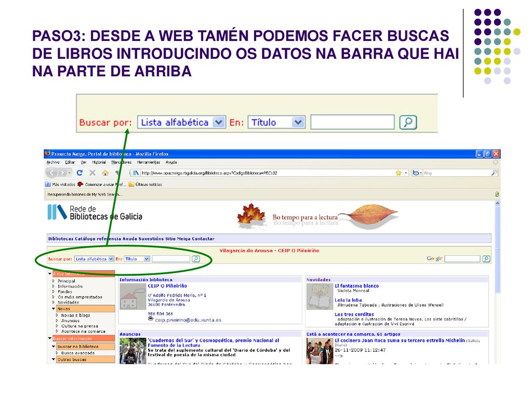532x399 pixels.
Task: Click the library house placeholder image
Action: point(132,297)
